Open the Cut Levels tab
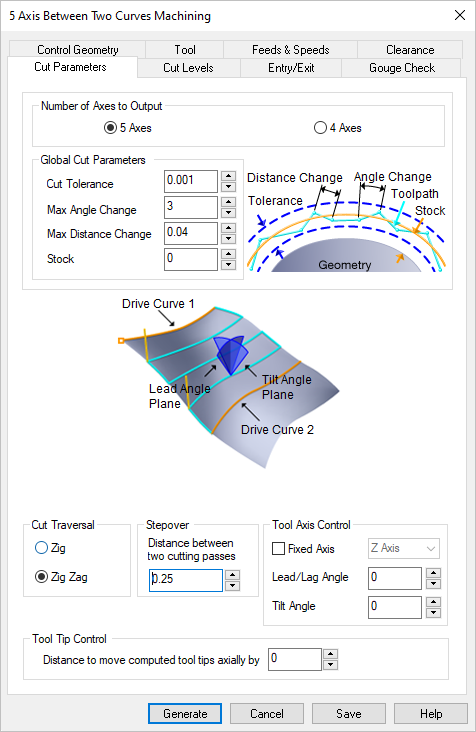 point(189,68)
